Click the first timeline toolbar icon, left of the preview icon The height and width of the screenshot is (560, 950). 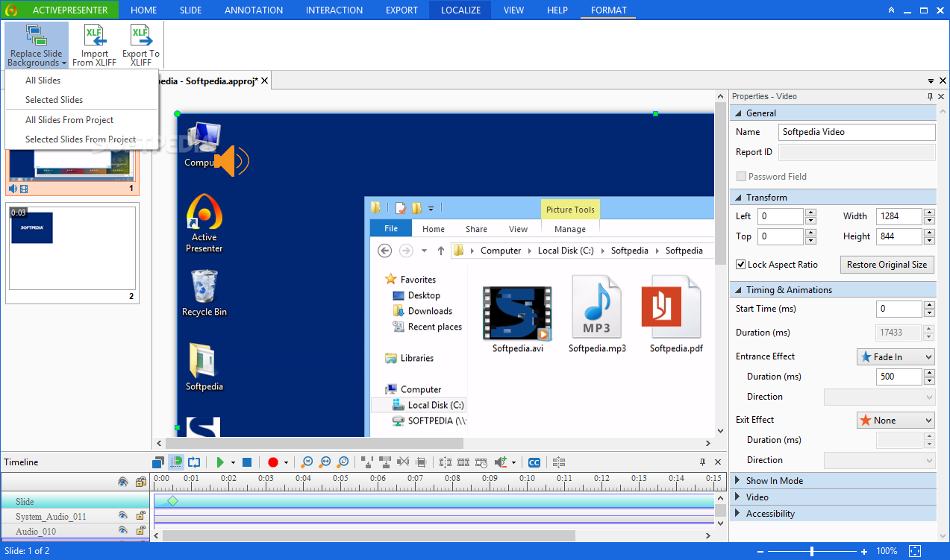pos(157,462)
